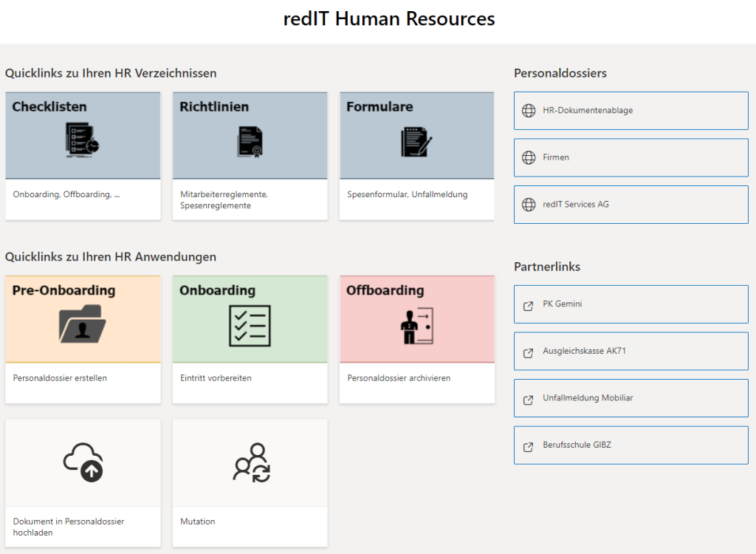Open Ausgleichskasse AK71 partner link

[x=584, y=351]
